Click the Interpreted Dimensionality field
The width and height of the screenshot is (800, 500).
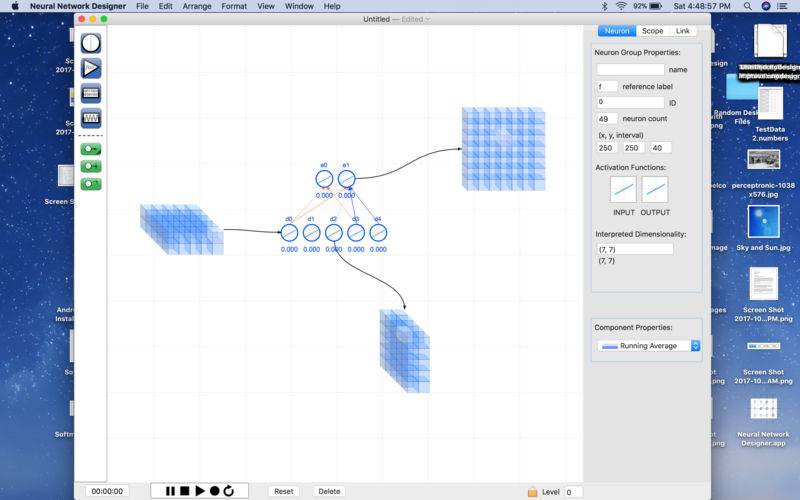point(635,249)
